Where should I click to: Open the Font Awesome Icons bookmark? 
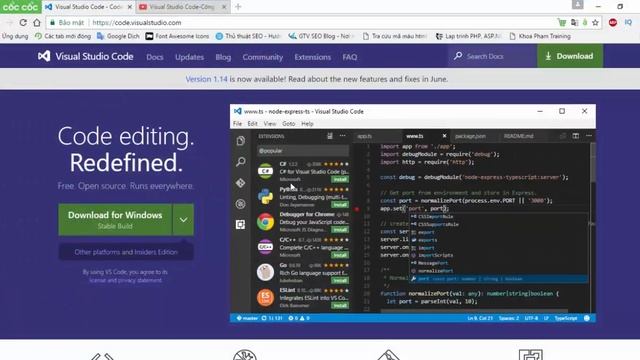tap(177, 36)
